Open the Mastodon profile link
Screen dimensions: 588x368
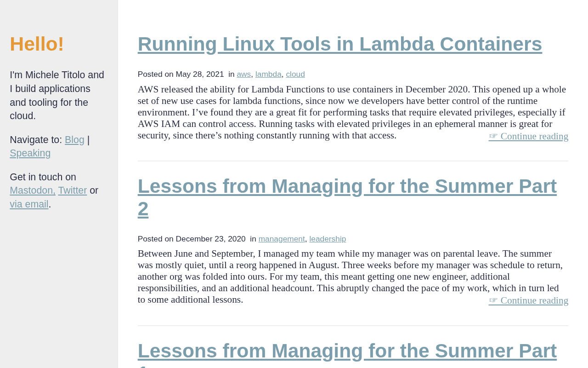[x=33, y=190]
